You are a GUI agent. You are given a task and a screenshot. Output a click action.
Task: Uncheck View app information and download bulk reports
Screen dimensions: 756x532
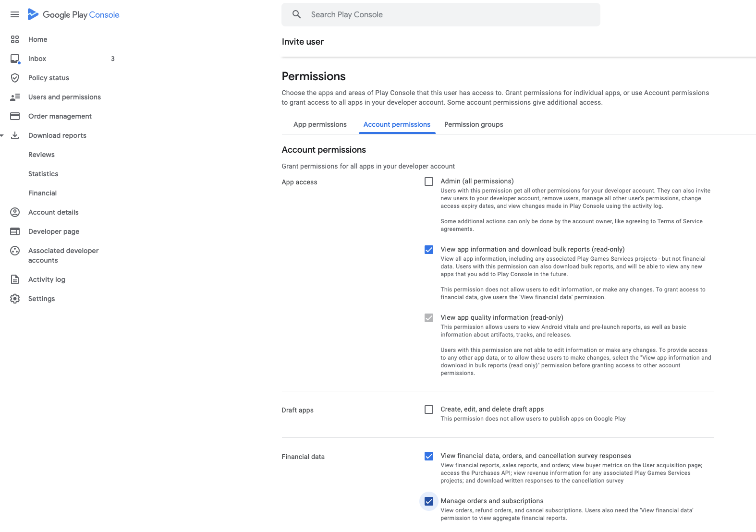(428, 250)
